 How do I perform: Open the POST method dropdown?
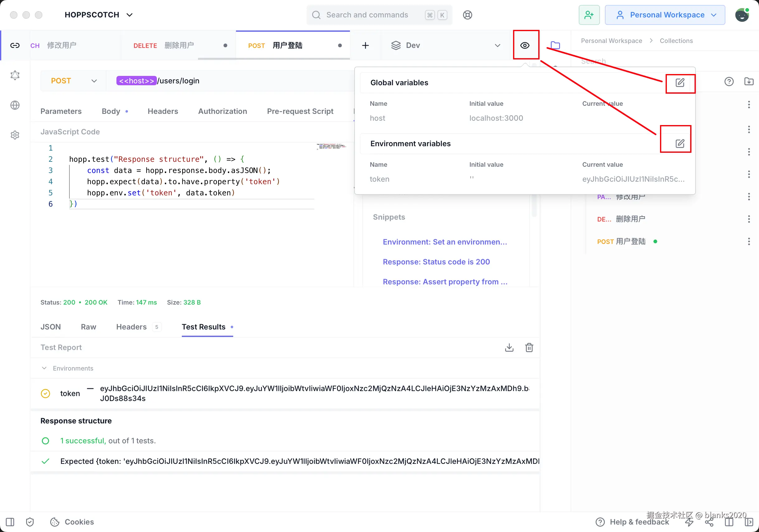(73, 81)
